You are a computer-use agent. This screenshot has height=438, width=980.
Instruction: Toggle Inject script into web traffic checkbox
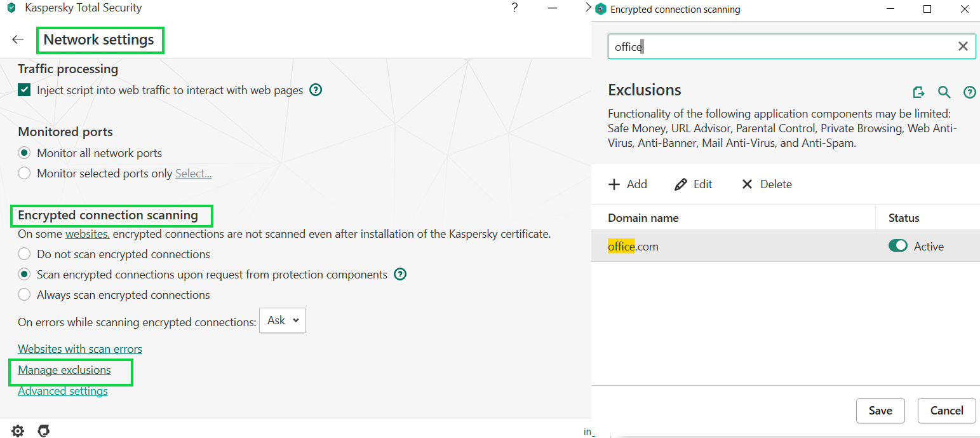[x=24, y=90]
